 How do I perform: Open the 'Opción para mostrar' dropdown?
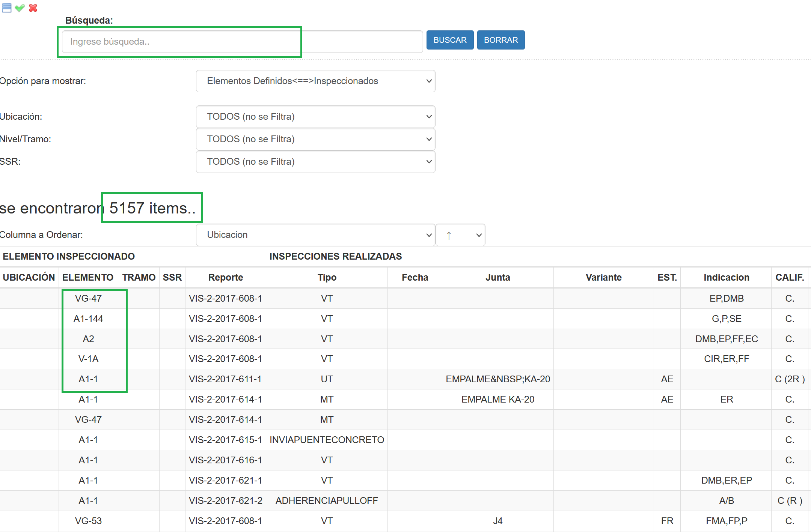pos(315,81)
